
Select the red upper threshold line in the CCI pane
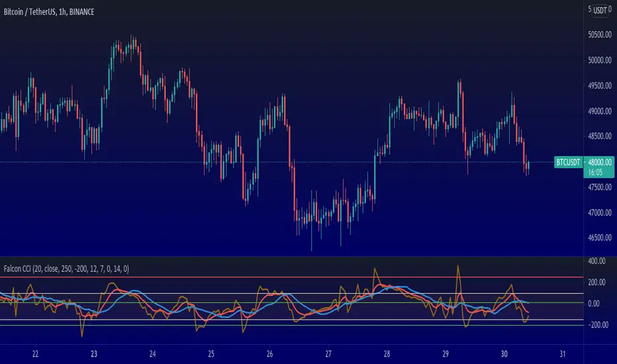coord(291,277)
